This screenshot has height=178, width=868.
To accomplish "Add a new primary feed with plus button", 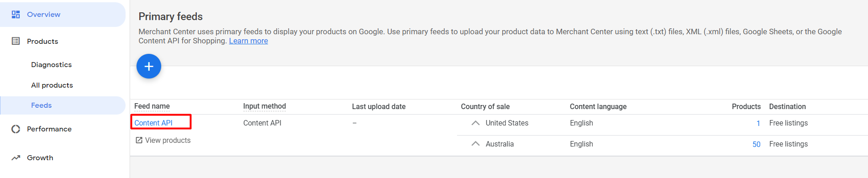I will pyautogui.click(x=149, y=66).
